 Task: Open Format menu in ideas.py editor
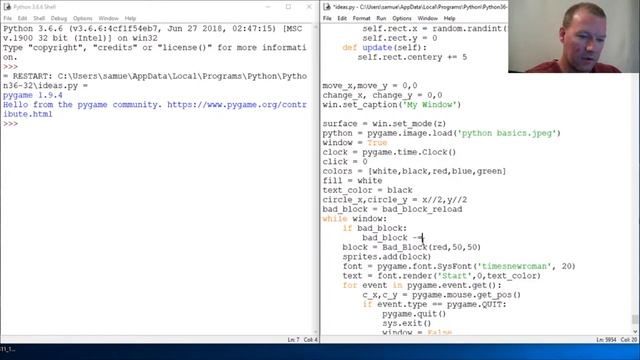(x=361, y=18)
